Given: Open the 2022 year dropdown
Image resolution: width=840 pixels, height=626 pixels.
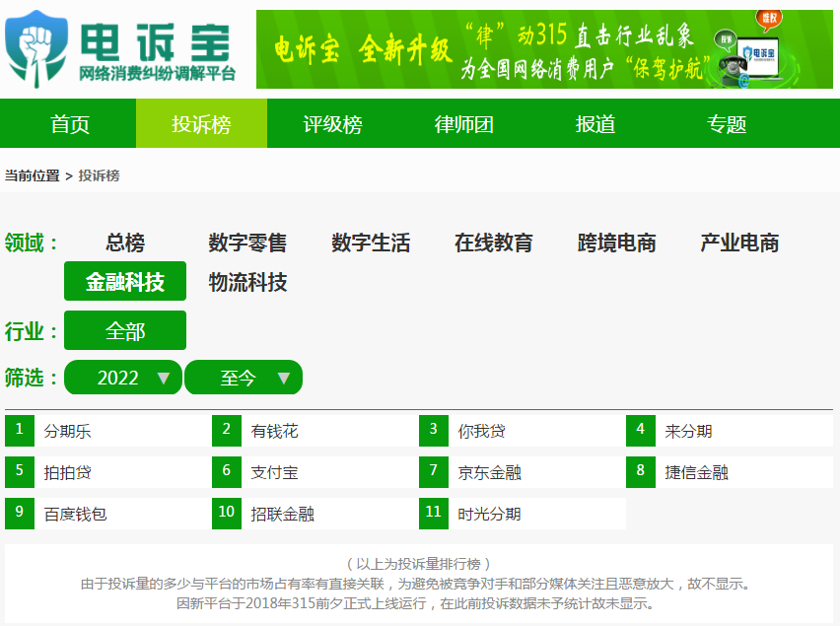Looking at the screenshot, I should click(x=123, y=378).
